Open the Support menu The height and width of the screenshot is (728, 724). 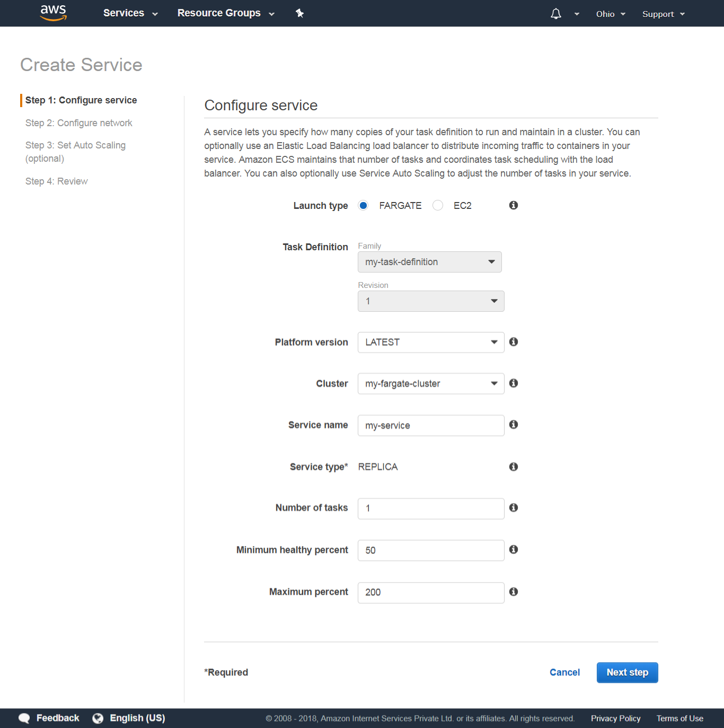pyautogui.click(x=664, y=14)
